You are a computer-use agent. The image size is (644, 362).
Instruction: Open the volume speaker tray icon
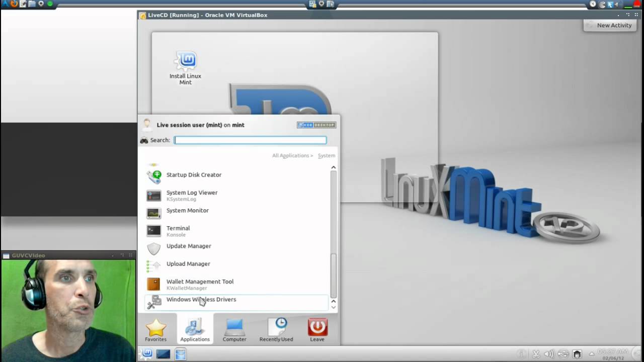(549, 354)
